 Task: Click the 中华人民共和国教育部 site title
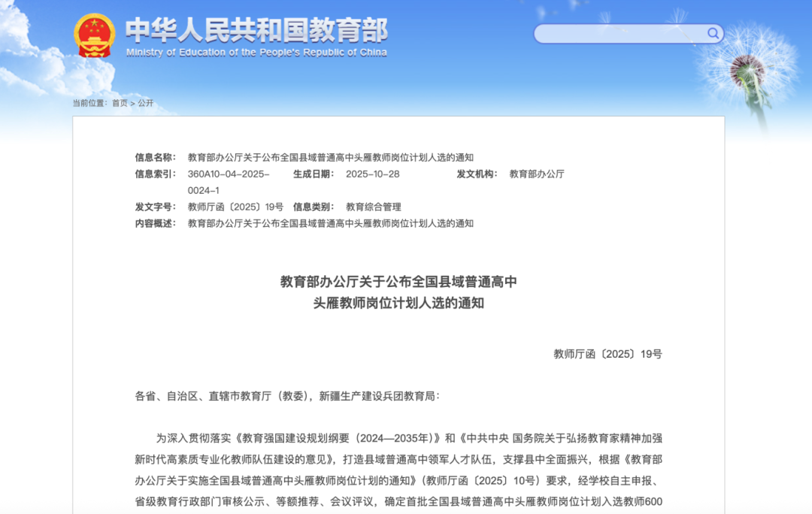pos(256,29)
